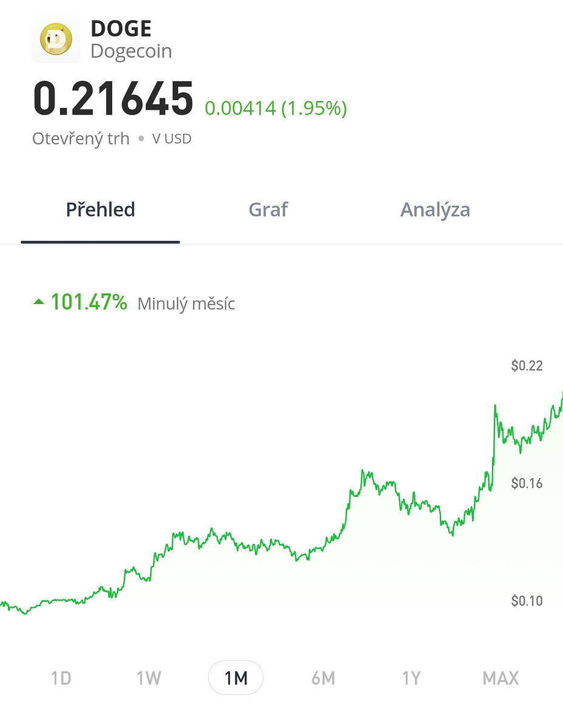Tap the price spike peak on chart line

click(x=496, y=406)
